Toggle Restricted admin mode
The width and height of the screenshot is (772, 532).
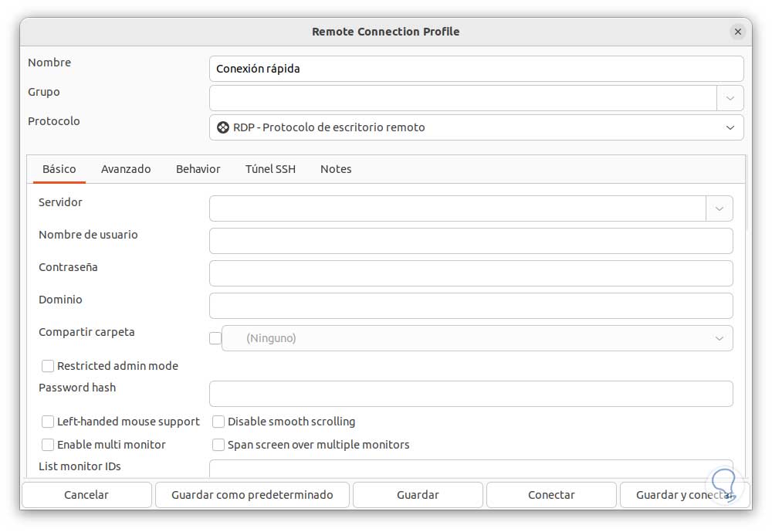pyautogui.click(x=48, y=366)
